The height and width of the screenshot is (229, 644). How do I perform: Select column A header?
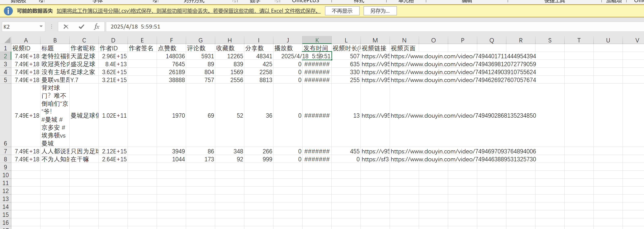26,40
